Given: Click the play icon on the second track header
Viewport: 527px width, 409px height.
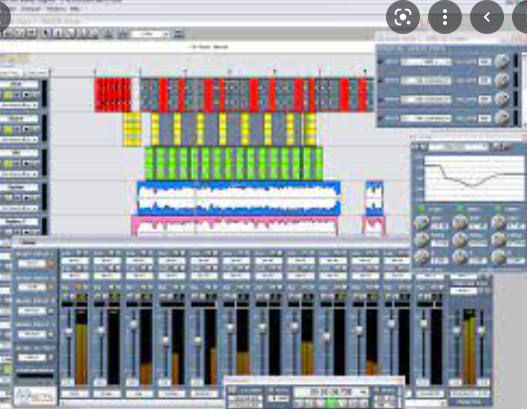Looking at the screenshot, I should click(27, 129).
